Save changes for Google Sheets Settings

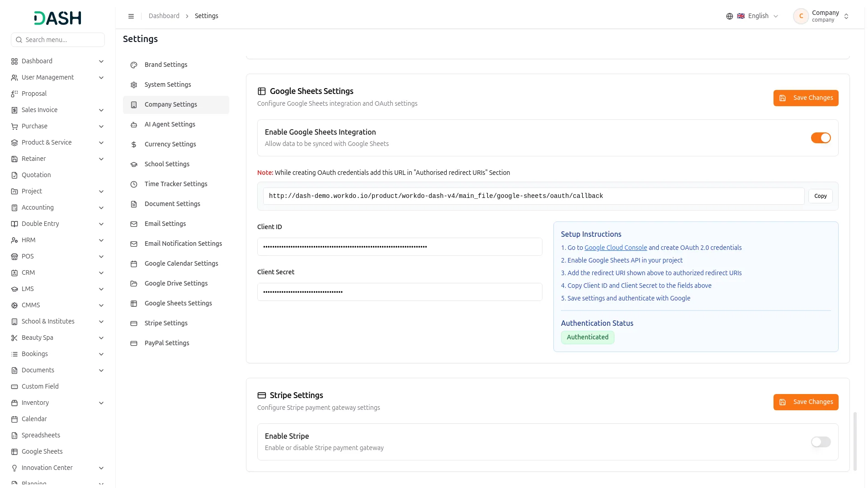pyautogui.click(x=806, y=98)
